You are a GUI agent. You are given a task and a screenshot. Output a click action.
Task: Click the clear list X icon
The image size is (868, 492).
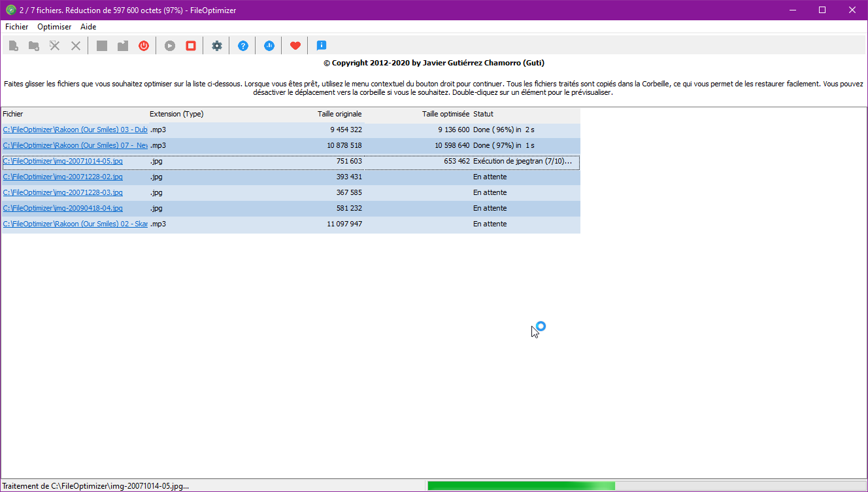pyautogui.click(x=74, y=45)
